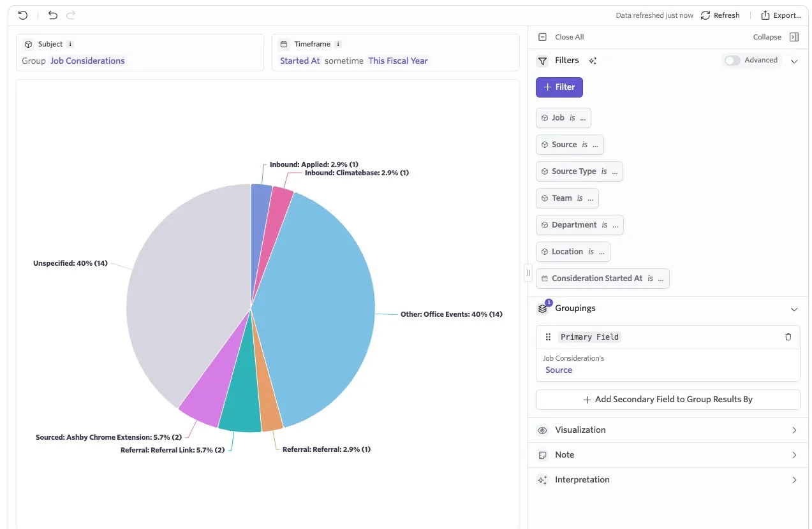Click the Subject cube icon
Screen dimensions: 812x529
[x=28, y=45]
